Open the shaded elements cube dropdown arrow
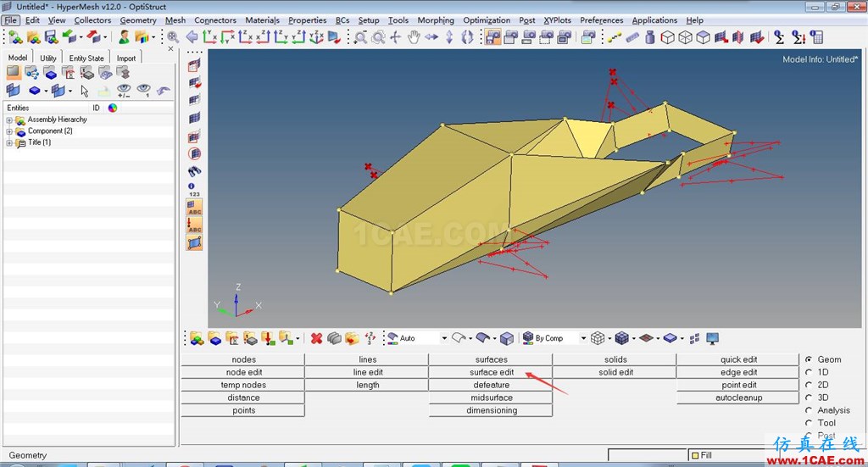 (x=633, y=338)
